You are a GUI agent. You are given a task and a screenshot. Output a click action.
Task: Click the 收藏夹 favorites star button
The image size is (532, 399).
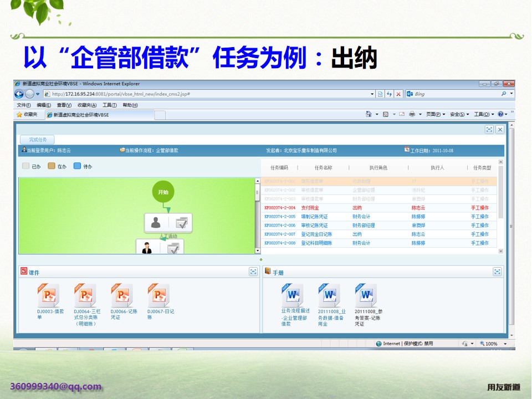(x=27, y=114)
